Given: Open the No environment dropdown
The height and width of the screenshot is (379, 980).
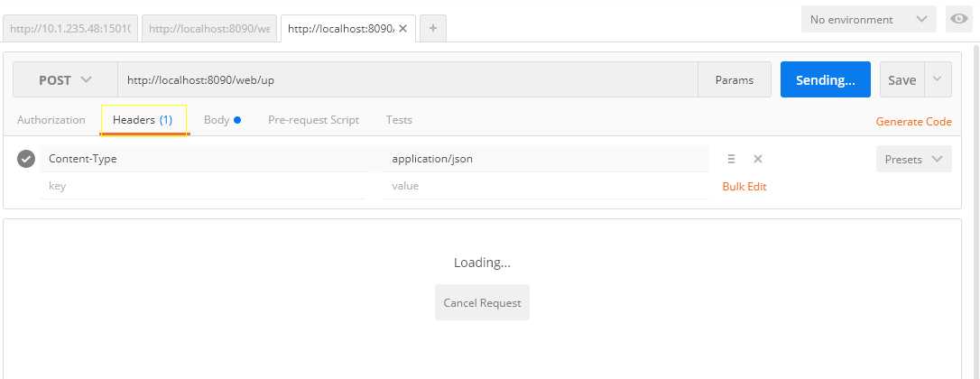Looking at the screenshot, I should 869,19.
